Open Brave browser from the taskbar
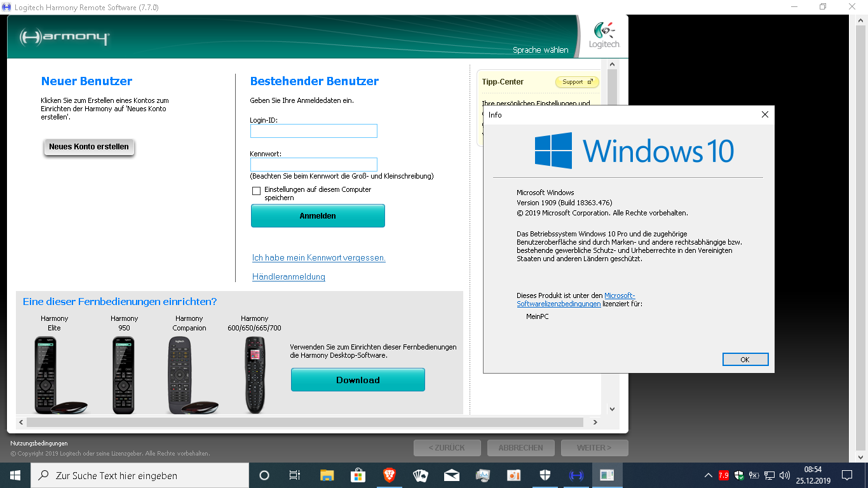 [389, 475]
